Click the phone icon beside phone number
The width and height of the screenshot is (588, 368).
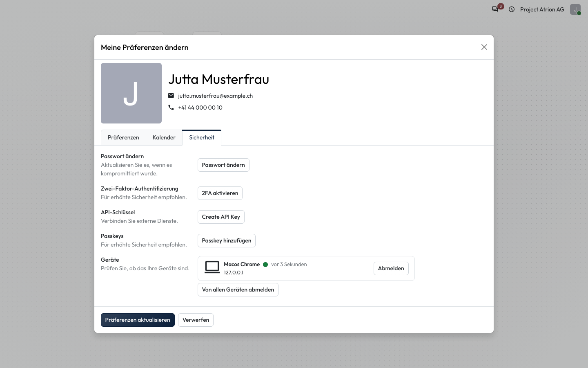click(x=171, y=108)
